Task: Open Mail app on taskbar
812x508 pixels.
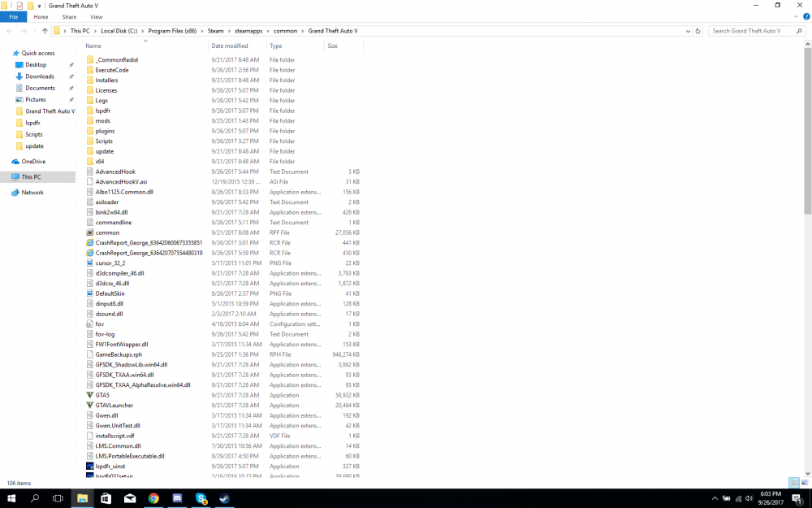Action: (x=129, y=498)
